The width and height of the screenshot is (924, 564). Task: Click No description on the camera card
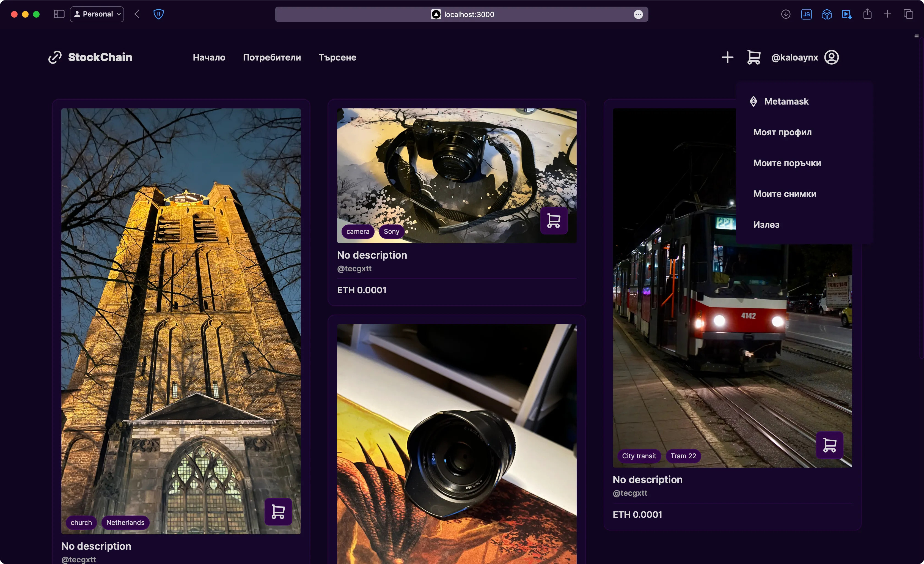pos(372,255)
